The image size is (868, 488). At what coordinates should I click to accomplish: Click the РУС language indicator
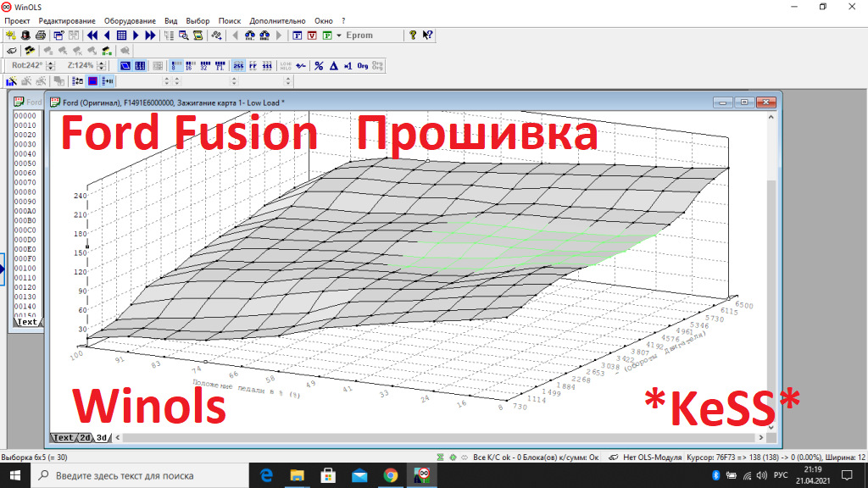781,475
